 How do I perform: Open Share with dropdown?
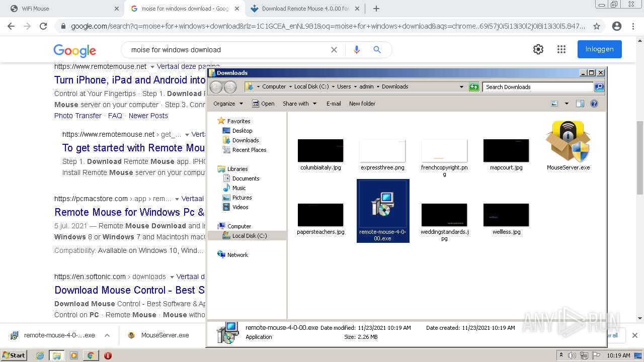tap(300, 104)
